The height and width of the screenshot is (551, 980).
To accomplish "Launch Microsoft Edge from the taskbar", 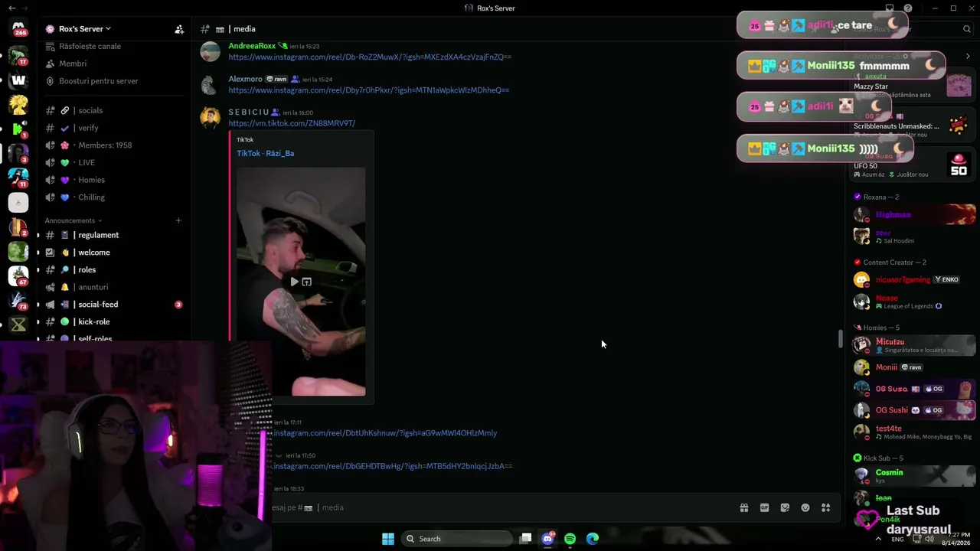I will point(593,539).
